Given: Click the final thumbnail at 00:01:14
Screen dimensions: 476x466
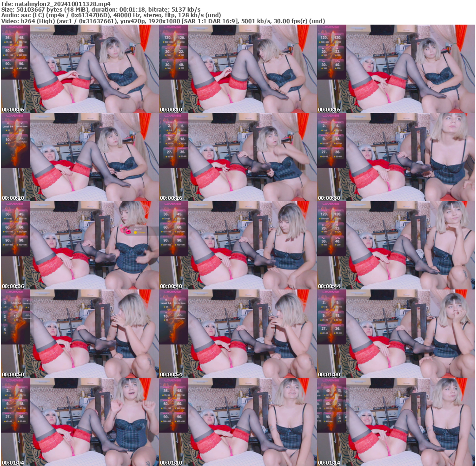Looking at the screenshot, I should pos(396,421).
